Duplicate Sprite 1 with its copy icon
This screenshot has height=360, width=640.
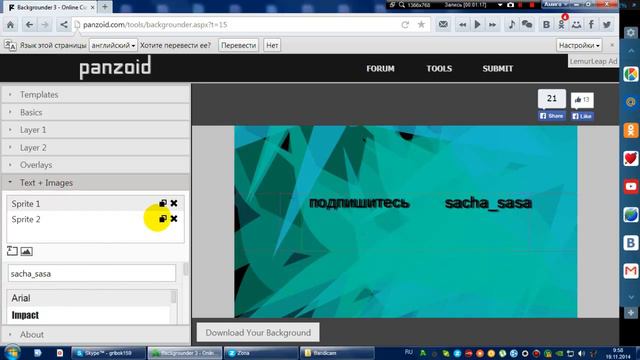[x=162, y=203]
